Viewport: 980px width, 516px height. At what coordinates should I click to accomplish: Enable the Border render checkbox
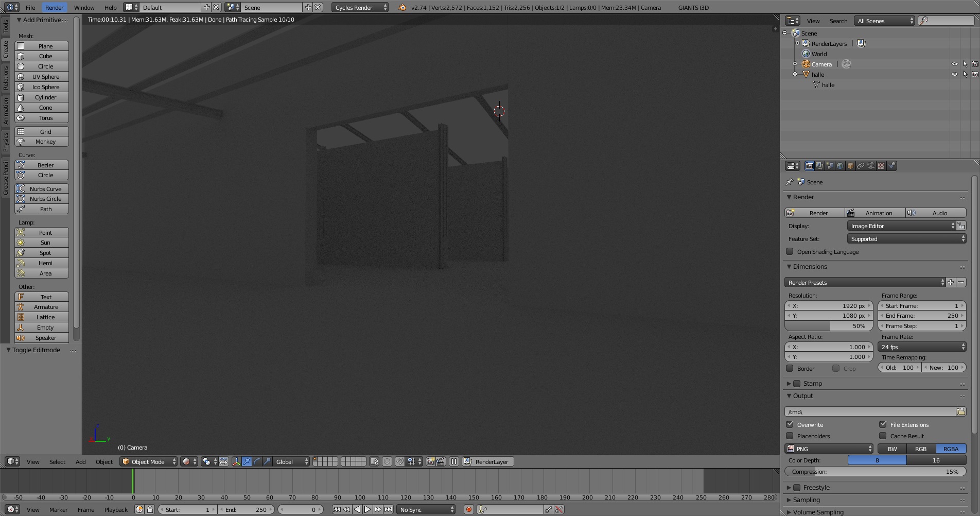(790, 368)
